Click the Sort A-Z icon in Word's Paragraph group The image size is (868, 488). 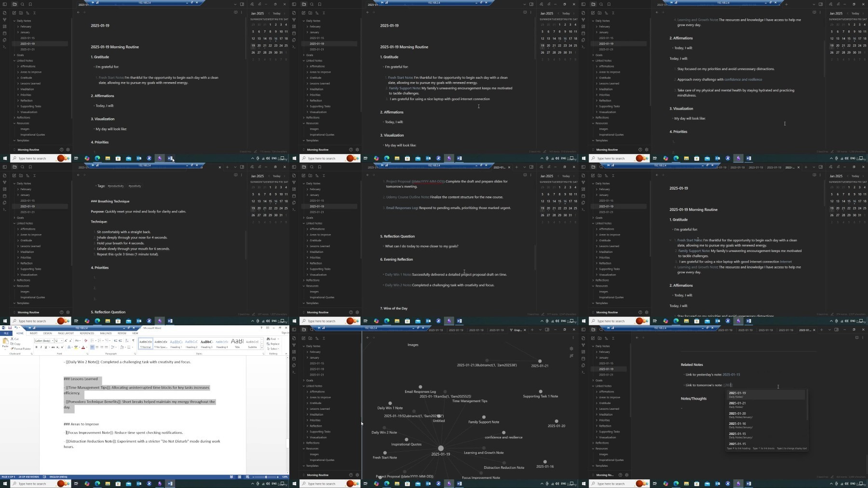click(x=126, y=340)
